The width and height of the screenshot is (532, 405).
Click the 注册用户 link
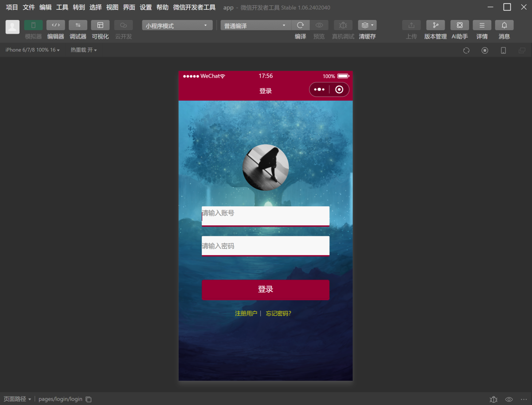pos(246,314)
